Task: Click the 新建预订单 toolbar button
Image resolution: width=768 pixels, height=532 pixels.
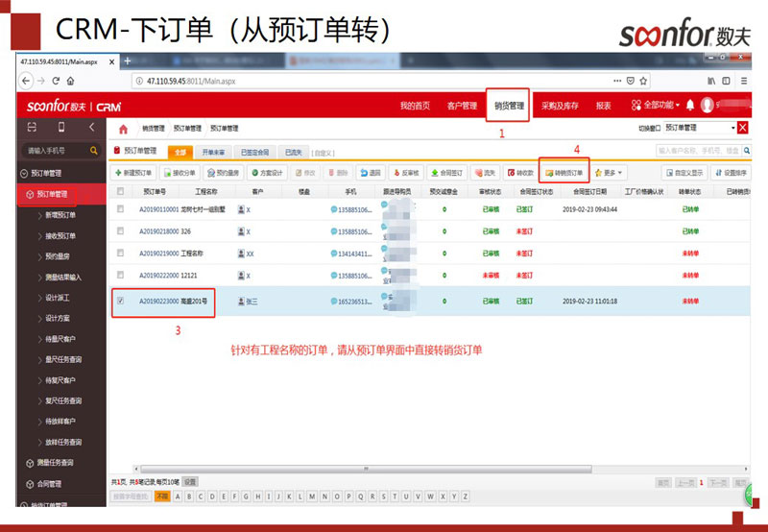Action: point(134,173)
